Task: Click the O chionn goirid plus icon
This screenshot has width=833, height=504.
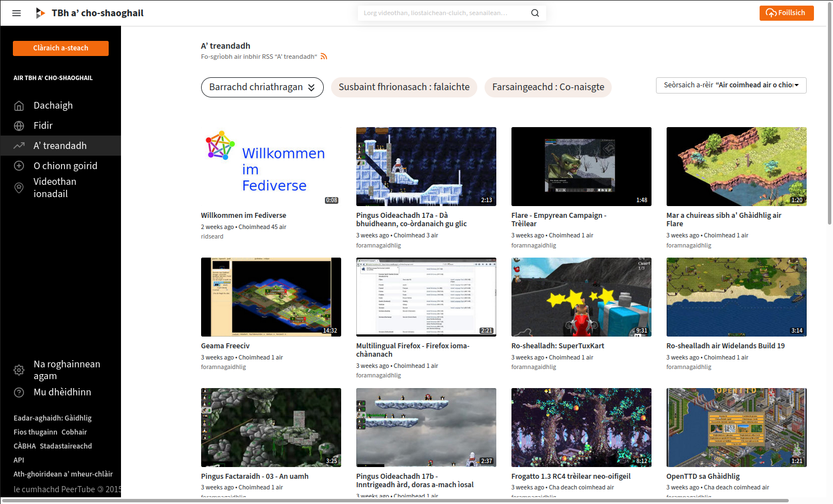Action: click(x=19, y=166)
